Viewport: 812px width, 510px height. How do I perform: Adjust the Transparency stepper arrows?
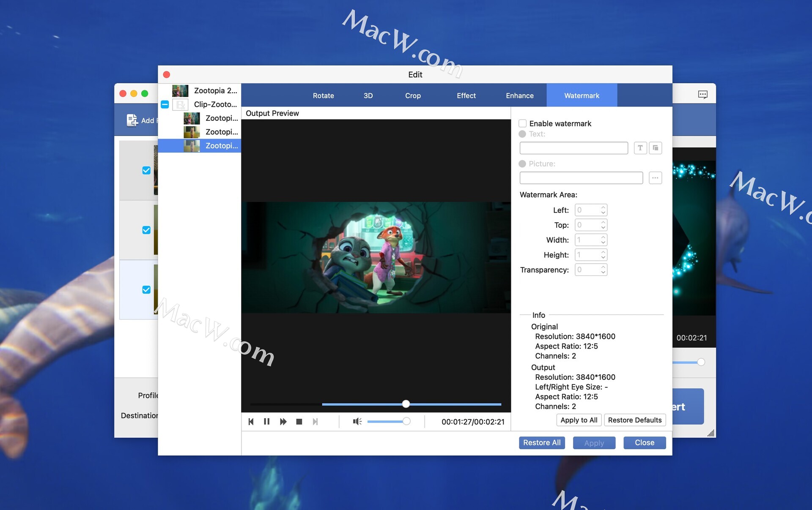click(x=604, y=270)
